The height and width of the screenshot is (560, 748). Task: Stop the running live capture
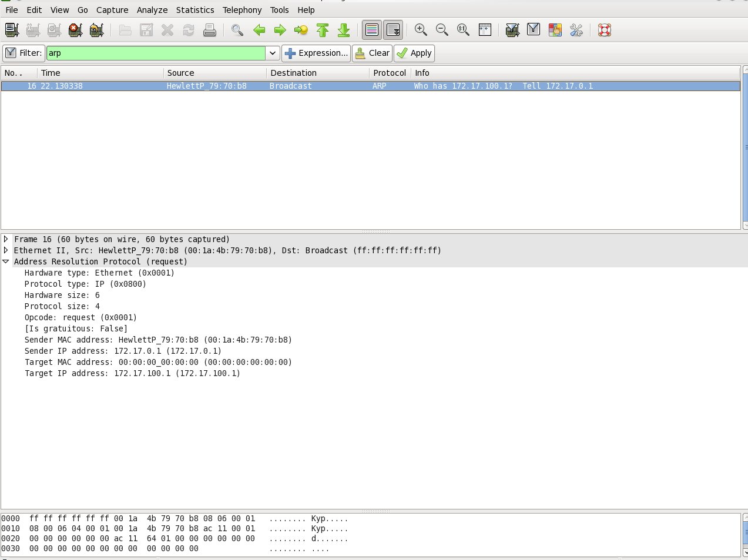tap(75, 30)
